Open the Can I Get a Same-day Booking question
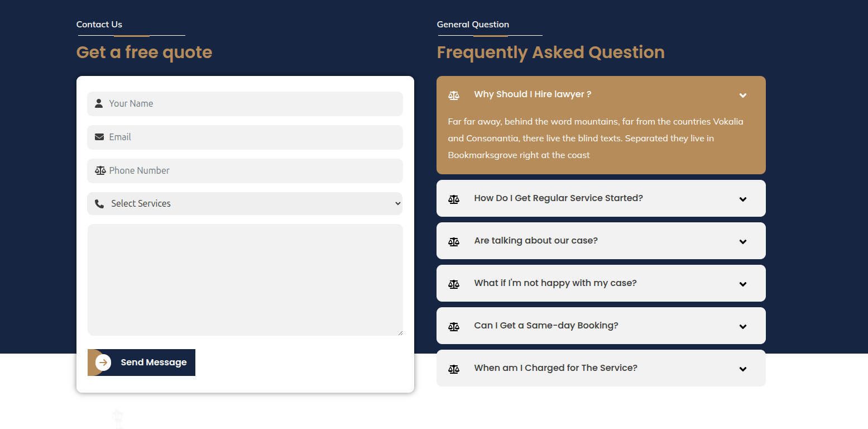Viewport: 868px width, 429px height. 601,326
